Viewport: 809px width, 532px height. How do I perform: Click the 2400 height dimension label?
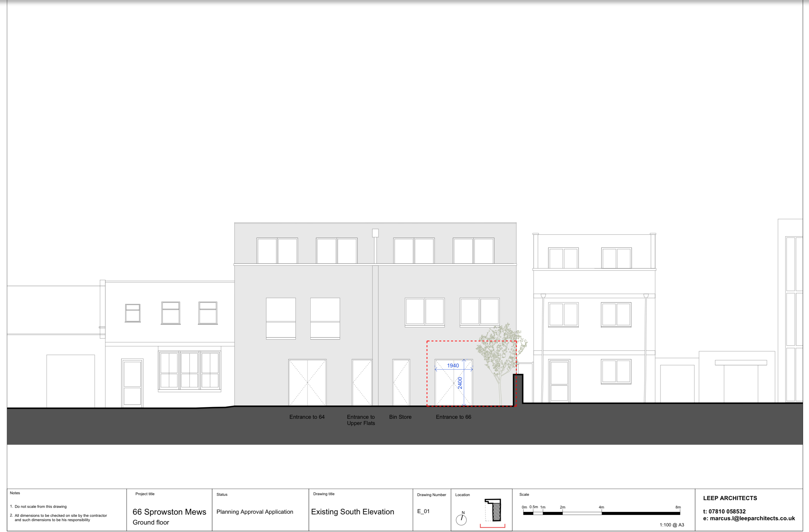click(x=460, y=383)
